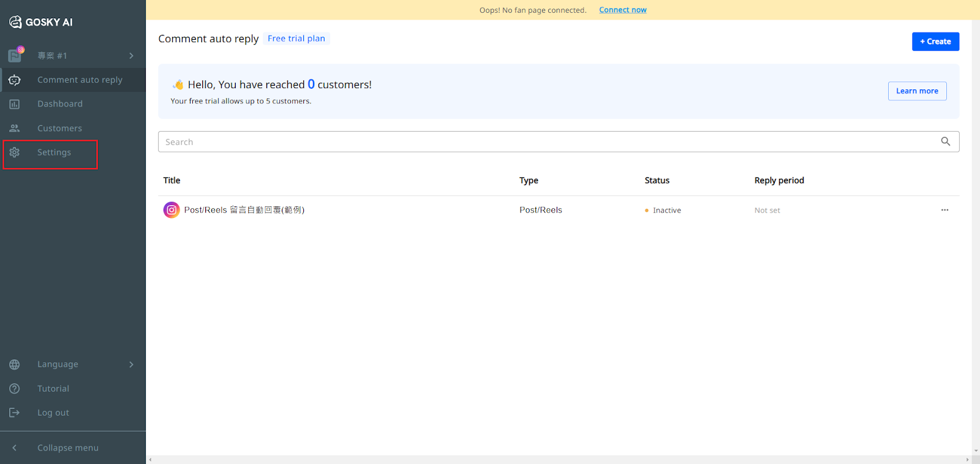
Task: Click the Settings gear icon
Action: (15, 152)
